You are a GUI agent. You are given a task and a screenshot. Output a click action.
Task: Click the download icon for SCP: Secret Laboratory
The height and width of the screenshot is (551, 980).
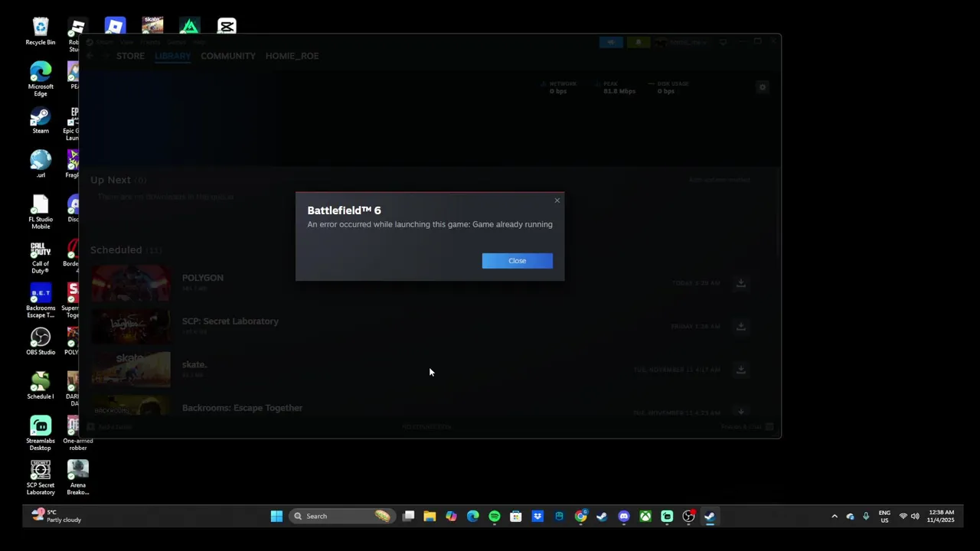[740, 327]
